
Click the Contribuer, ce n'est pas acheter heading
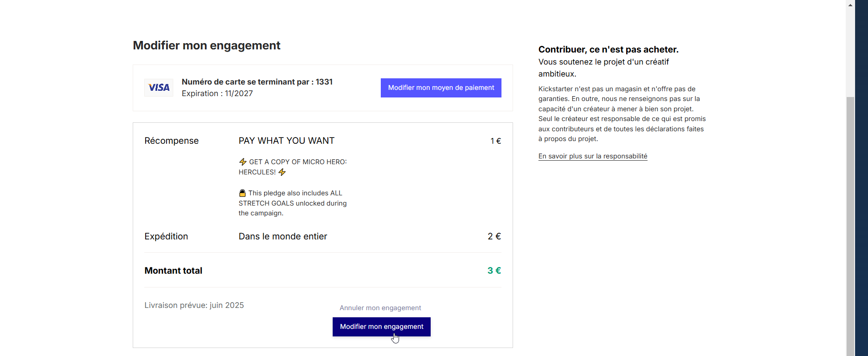pos(608,49)
